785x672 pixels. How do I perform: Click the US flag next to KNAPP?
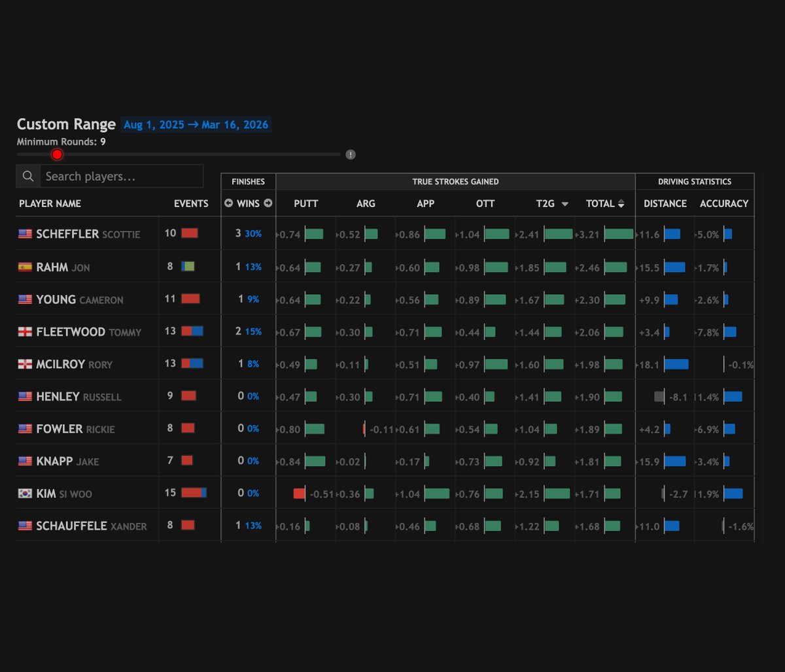click(x=25, y=461)
